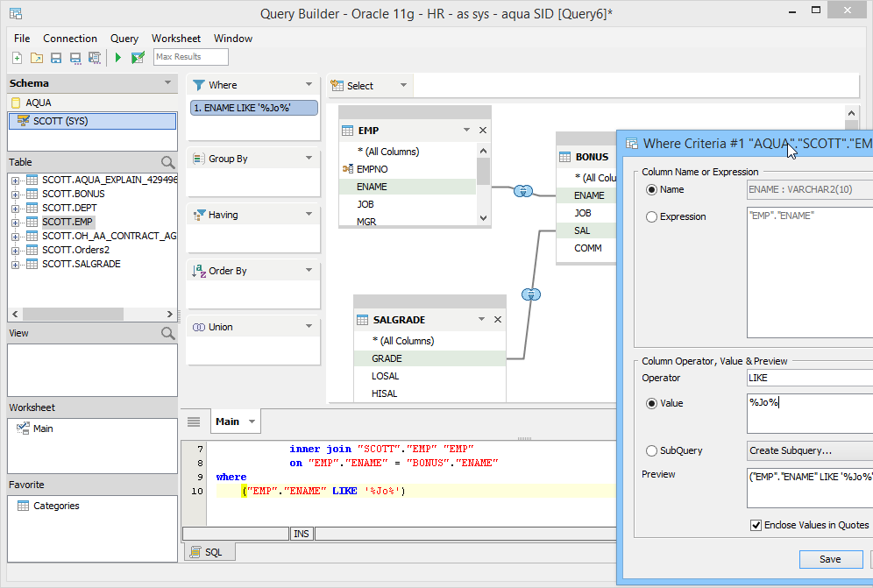Click the Having panel icon

pyautogui.click(x=199, y=215)
